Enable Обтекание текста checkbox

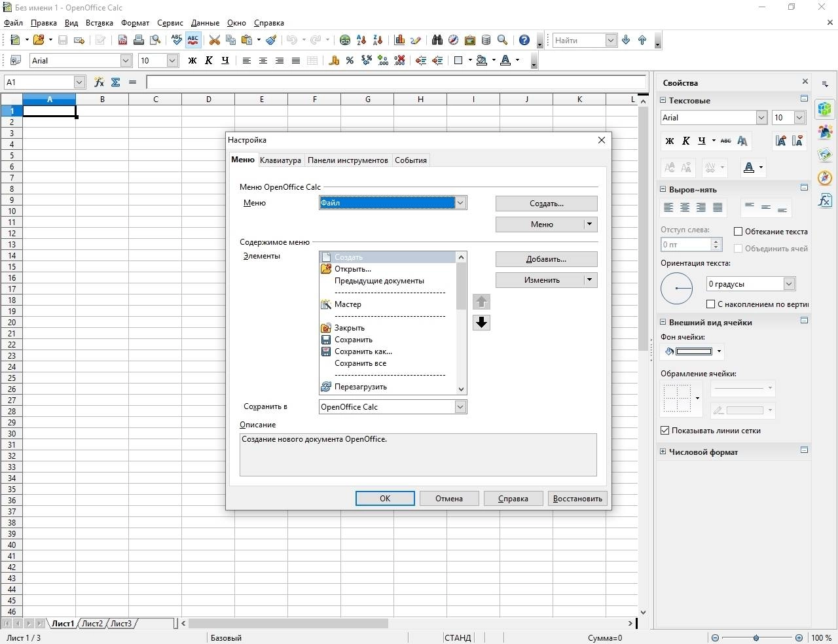(738, 231)
